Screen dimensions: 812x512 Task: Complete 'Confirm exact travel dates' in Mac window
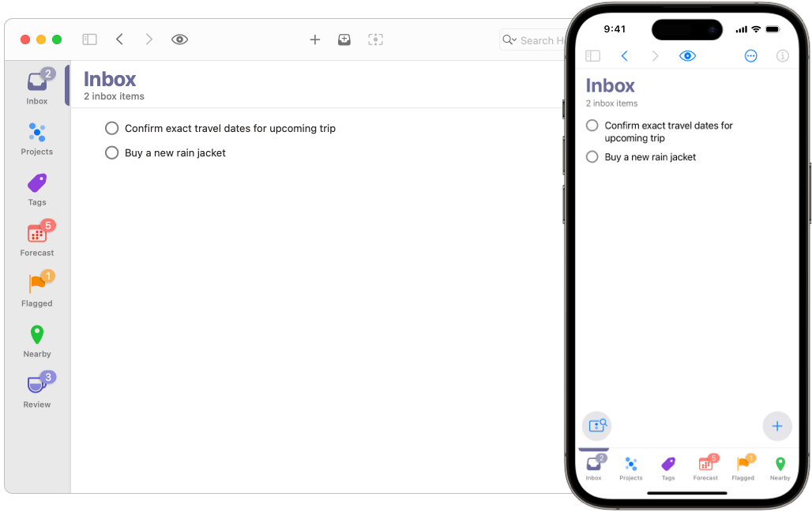(x=112, y=128)
